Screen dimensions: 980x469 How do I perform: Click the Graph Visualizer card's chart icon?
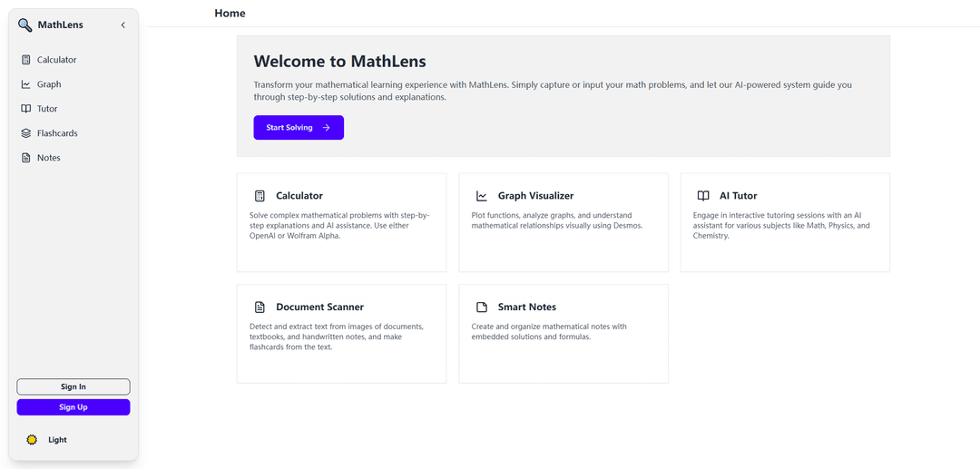(x=481, y=196)
